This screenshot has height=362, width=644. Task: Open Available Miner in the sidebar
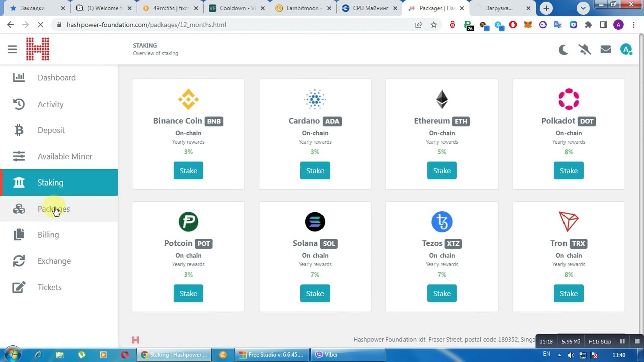point(59,156)
